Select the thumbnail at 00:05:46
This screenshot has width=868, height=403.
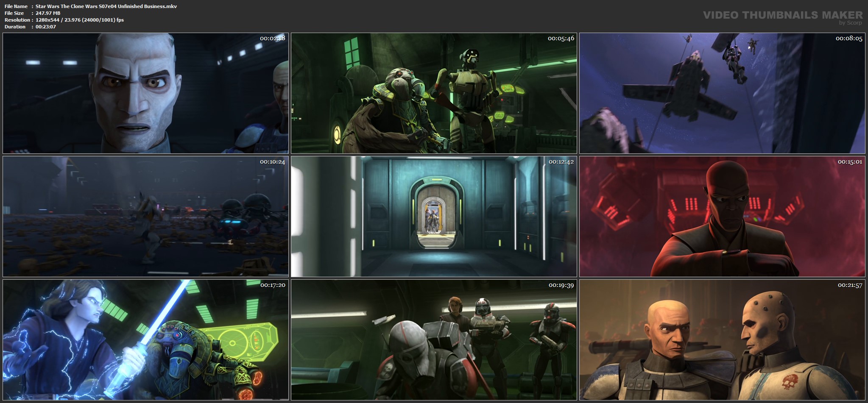(434, 93)
